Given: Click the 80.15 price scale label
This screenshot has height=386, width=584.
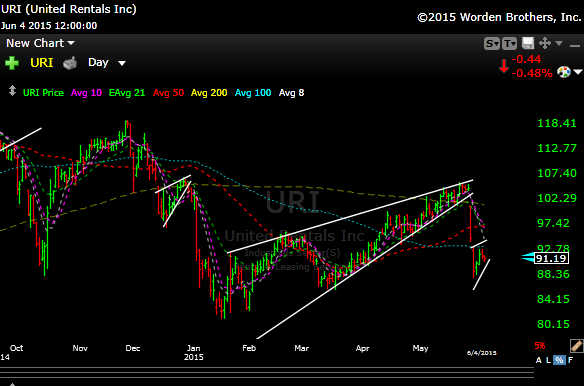Looking at the screenshot, I should click(553, 324).
